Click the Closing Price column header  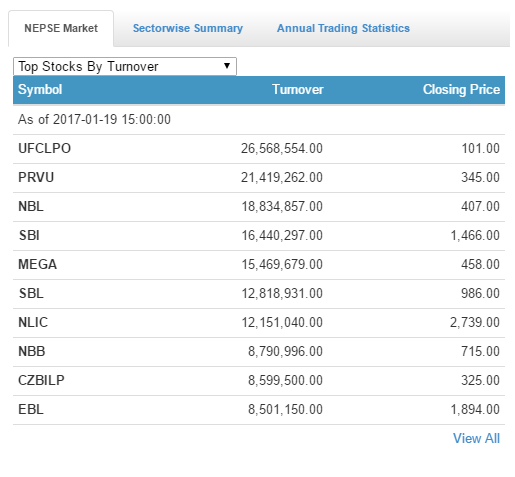(461, 90)
